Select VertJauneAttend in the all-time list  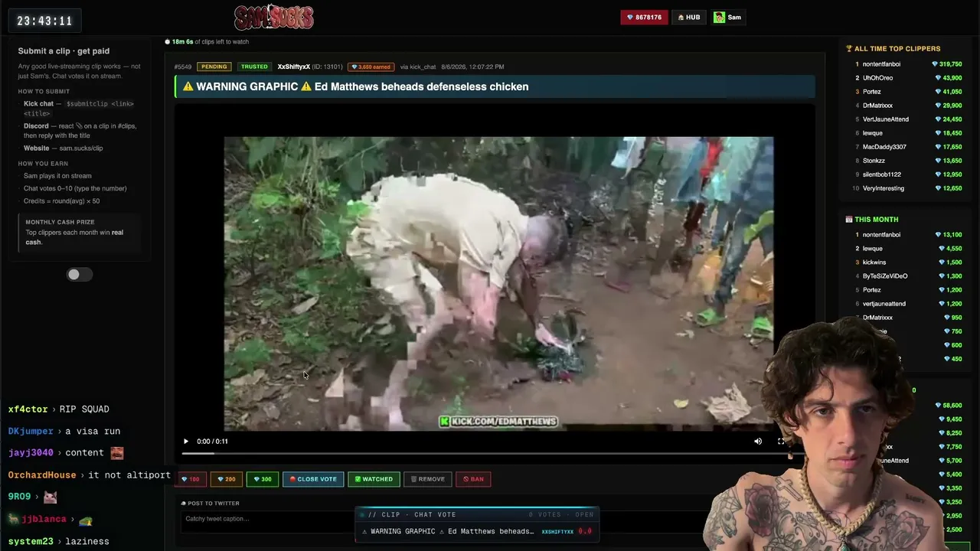click(885, 119)
